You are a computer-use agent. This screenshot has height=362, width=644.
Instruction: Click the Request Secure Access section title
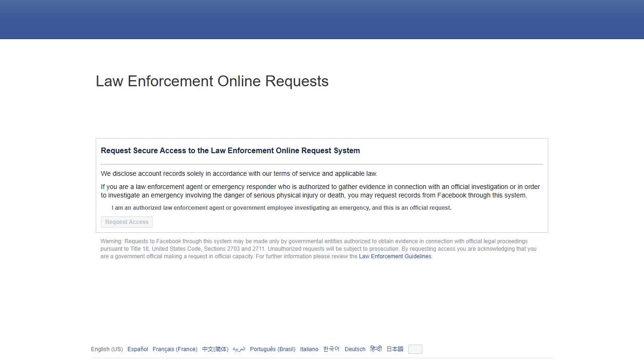[x=231, y=150]
